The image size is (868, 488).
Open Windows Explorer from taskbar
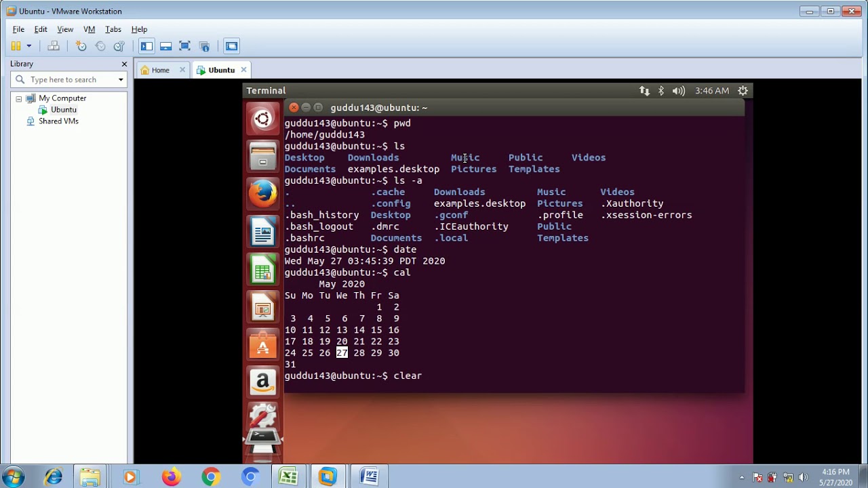click(90, 477)
